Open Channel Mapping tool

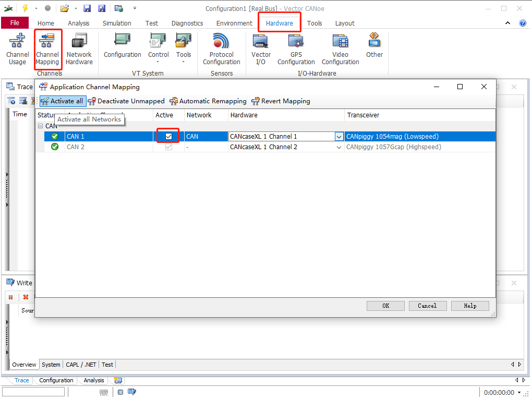(47, 49)
